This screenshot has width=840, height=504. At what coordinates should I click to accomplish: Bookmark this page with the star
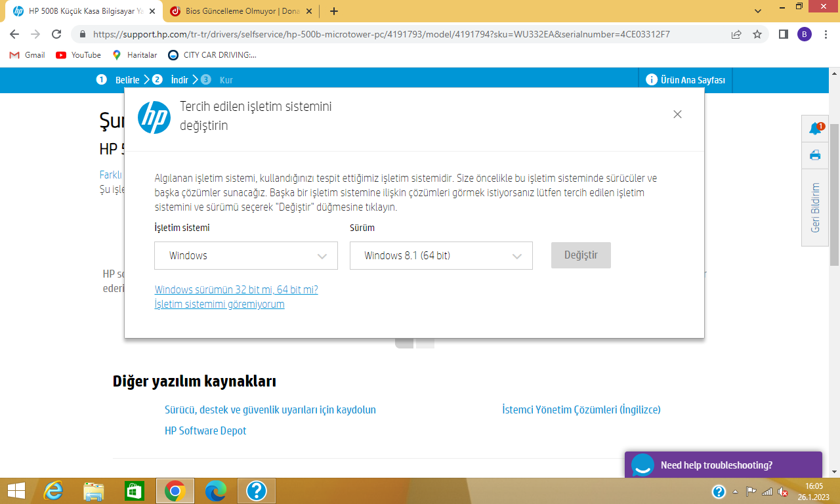757,34
